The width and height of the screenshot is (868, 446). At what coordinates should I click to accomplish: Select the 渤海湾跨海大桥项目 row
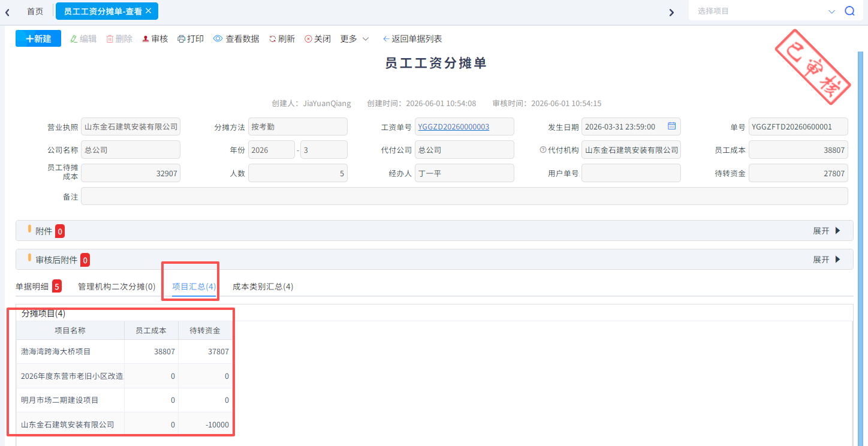pyautogui.click(x=124, y=352)
